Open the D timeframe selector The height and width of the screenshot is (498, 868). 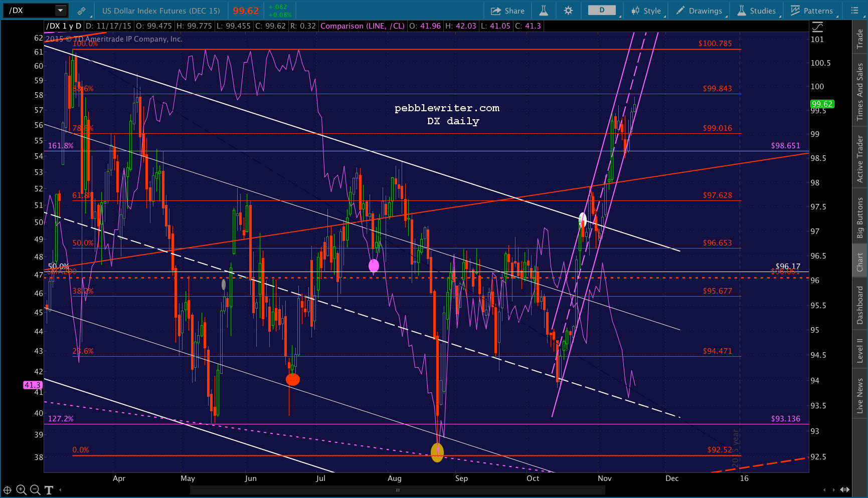point(602,11)
